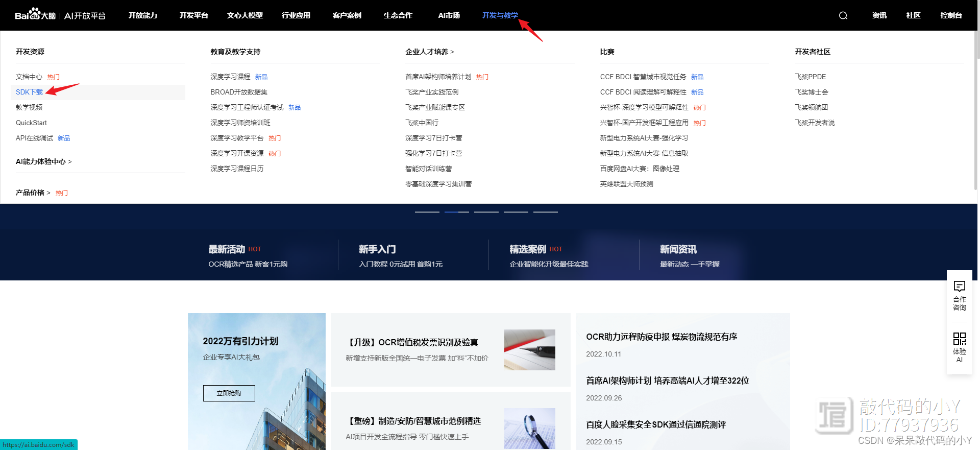The height and width of the screenshot is (450, 980).
Task: Select the third carousel indicator bar
Action: coord(486,212)
